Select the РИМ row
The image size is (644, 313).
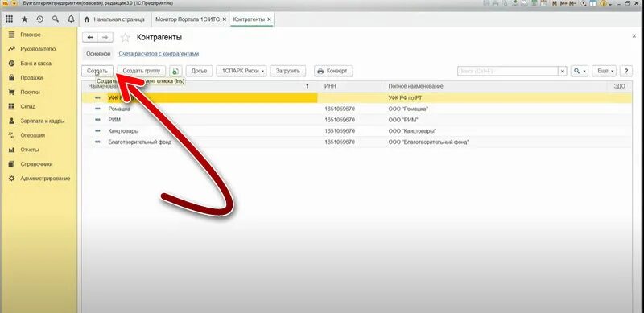click(357, 120)
